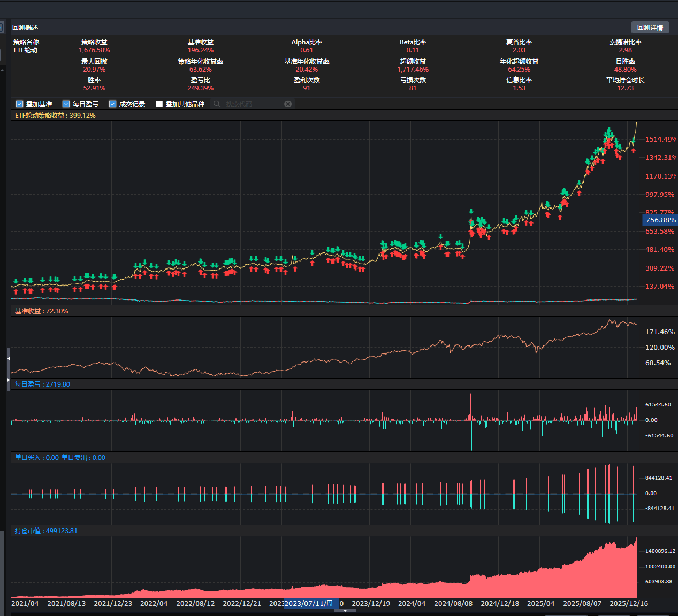The width and height of the screenshot is (678, 616).
Task: Click the 超额收益 value 1,717.46%
Action: coord(413,70)
